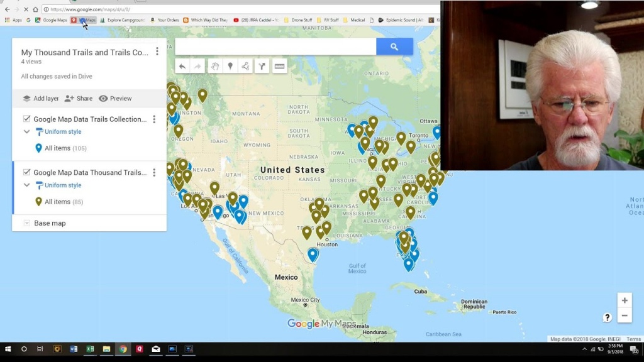Viewport: 644px width, 362px height.
Task: Open the browser home page
Action: coord(35,9)
